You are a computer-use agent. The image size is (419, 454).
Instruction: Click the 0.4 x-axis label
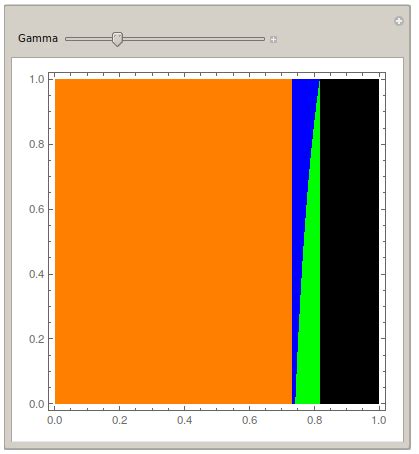pyautogui.click(x=184, y=420)
